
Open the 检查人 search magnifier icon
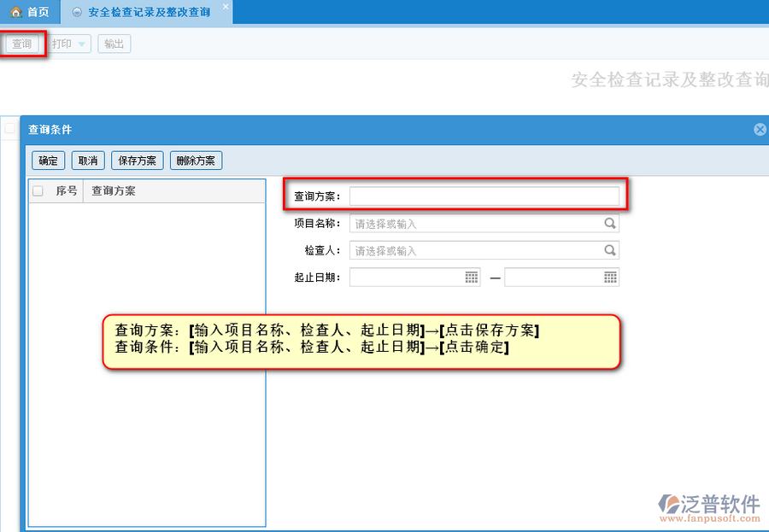[x=609, y=250]
